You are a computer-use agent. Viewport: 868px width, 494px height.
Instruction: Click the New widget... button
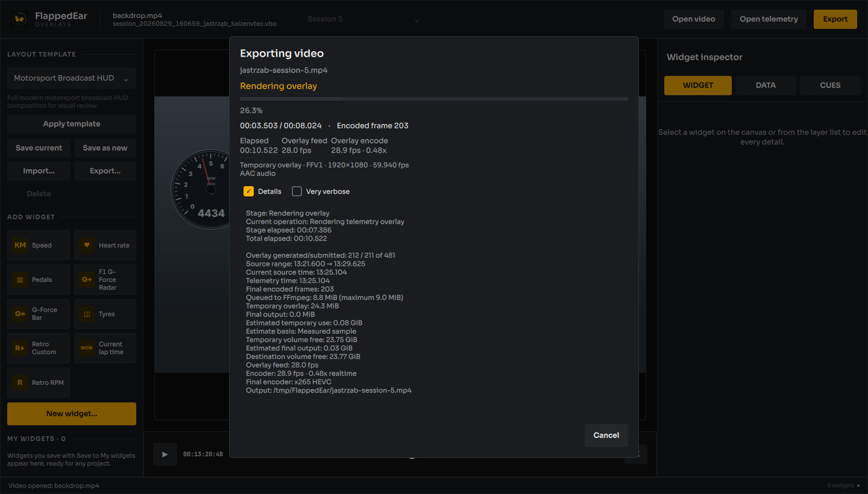coord(72,414)
